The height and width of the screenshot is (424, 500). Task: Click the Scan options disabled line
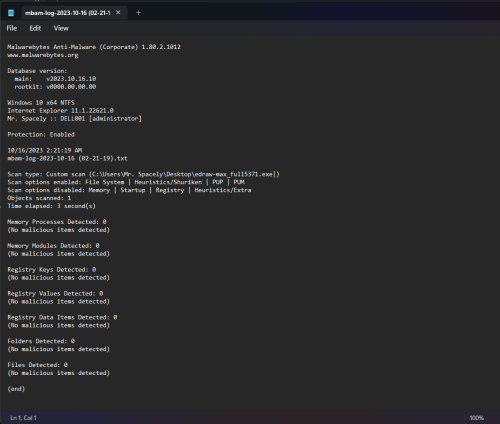[x=129, y=190]
